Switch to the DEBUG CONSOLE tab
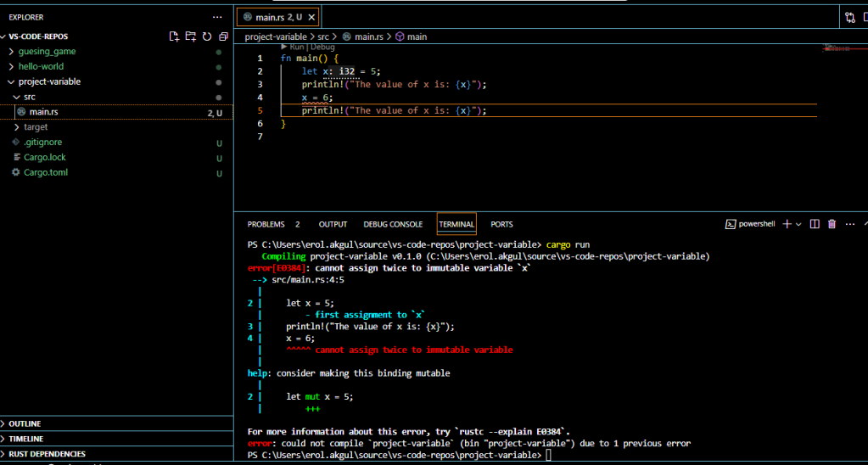868x465 pixels. click(x=393, y=224)
